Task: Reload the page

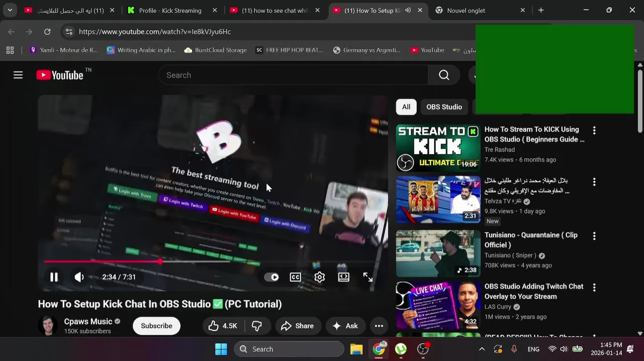Action: click(47, 32)
